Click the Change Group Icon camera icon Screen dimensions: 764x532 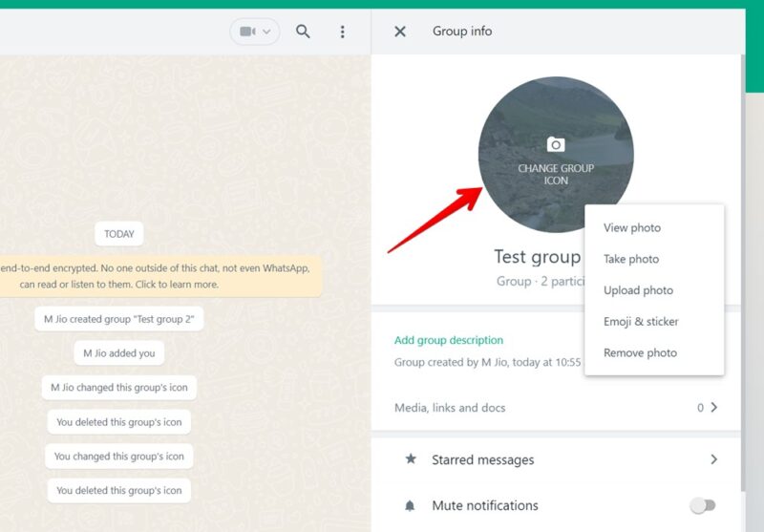pyautogui.click(x=556, y=144)
